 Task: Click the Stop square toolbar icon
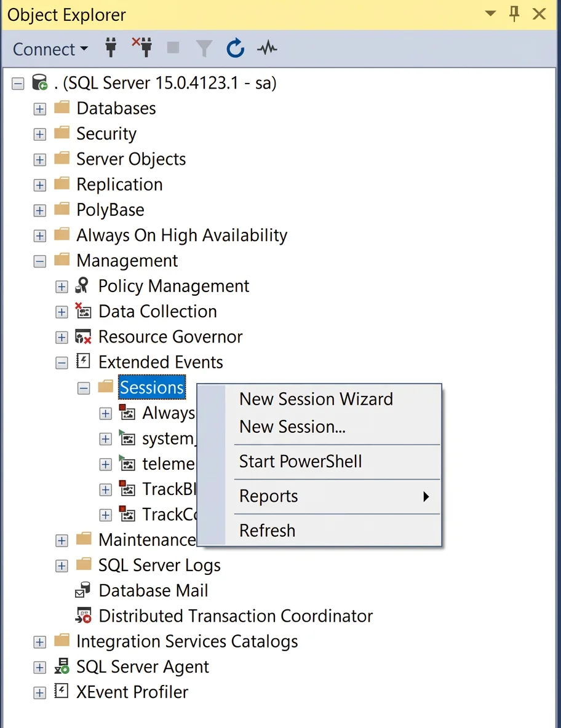(x=173, y=47)
